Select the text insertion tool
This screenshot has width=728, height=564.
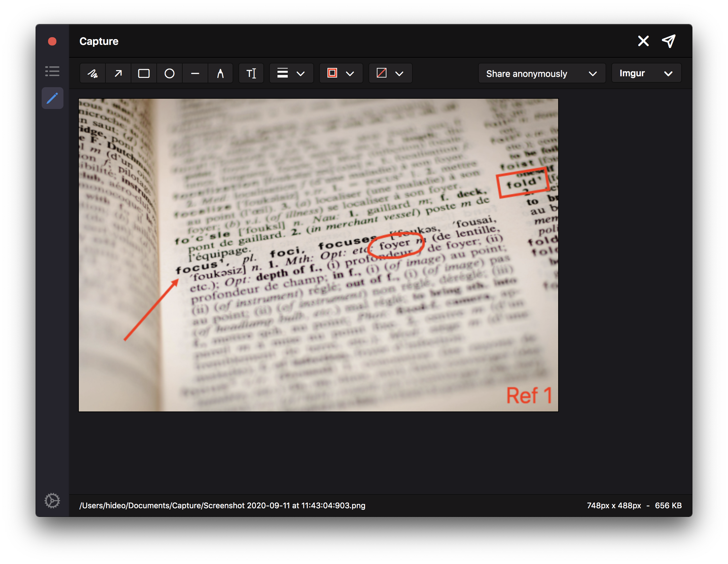click(251, 73)
